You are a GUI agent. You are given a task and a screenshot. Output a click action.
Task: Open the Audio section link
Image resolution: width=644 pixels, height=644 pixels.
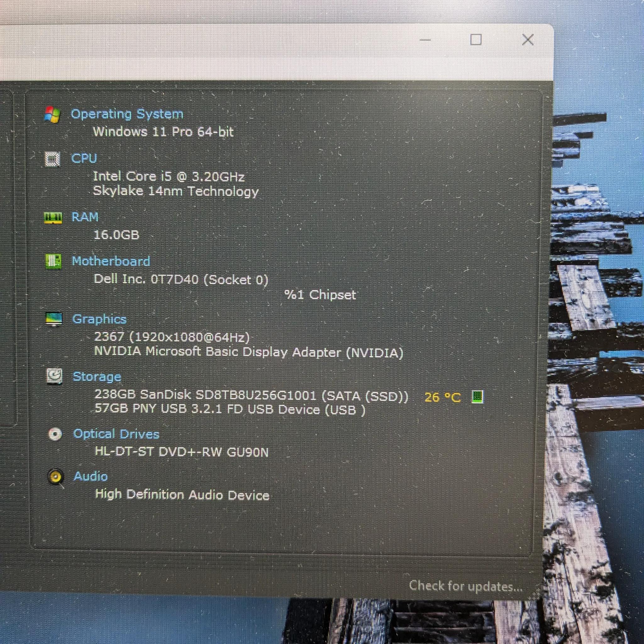click(x=91, y=476)
